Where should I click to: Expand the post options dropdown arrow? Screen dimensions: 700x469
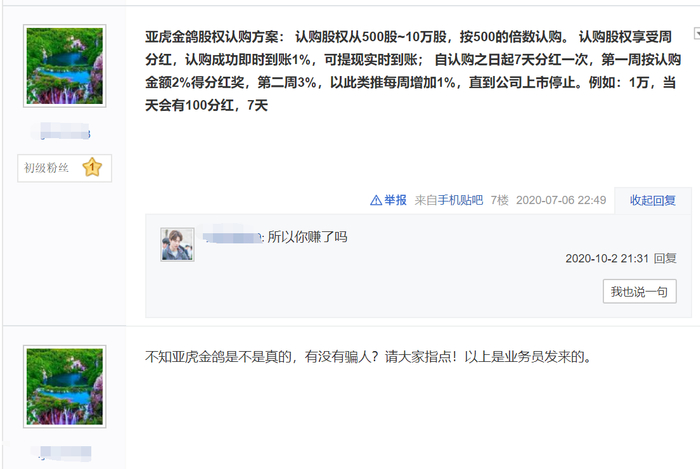click(696, 33)
